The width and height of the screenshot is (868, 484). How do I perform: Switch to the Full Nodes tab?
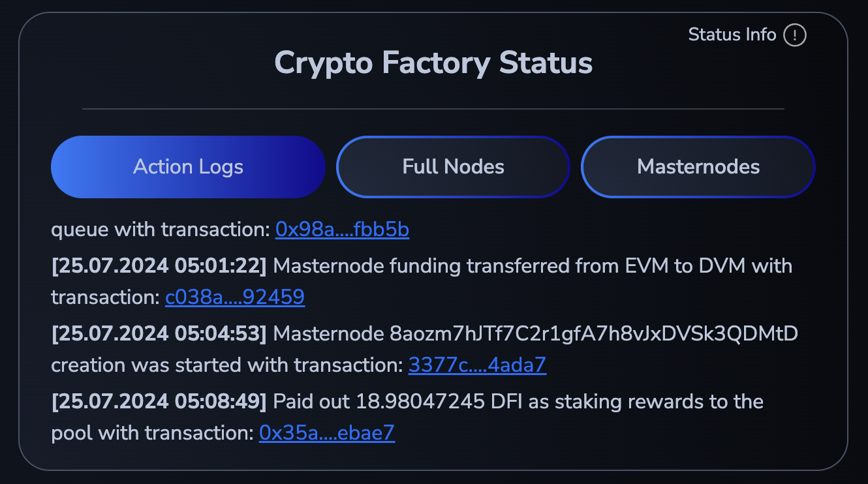453,167
